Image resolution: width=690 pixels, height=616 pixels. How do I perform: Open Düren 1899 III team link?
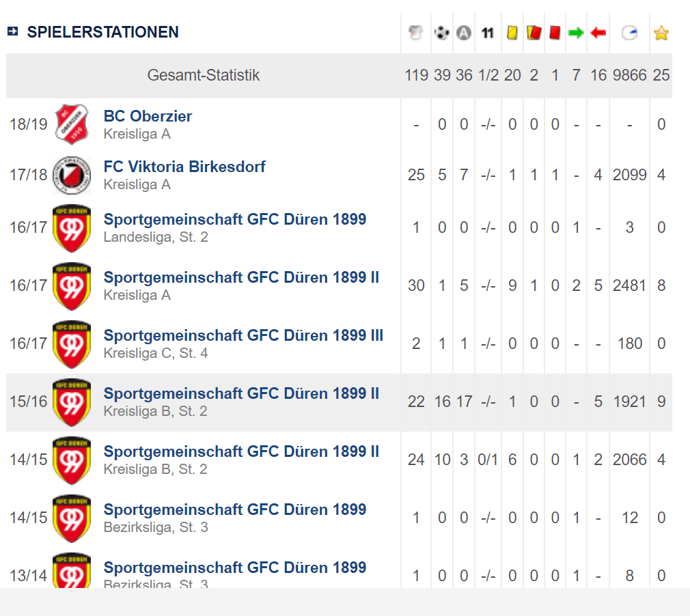tap(243, 335)
